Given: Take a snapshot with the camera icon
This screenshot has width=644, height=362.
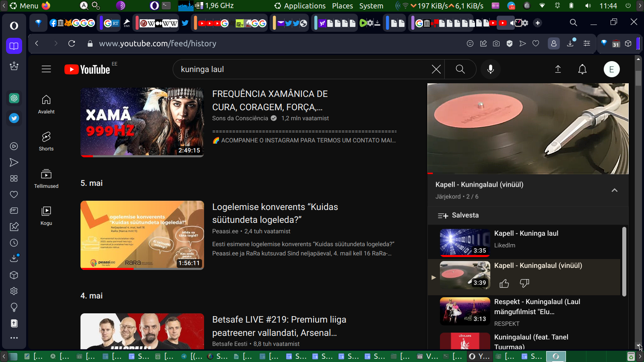Looking at the screenshot, I should point(496,43).
